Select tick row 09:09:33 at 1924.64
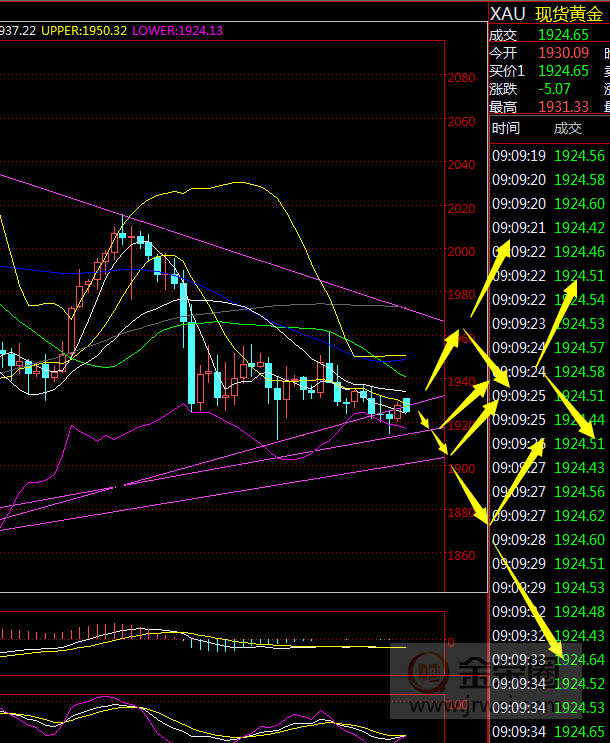Screen dimensions: 610x743 tap(548, 659)
